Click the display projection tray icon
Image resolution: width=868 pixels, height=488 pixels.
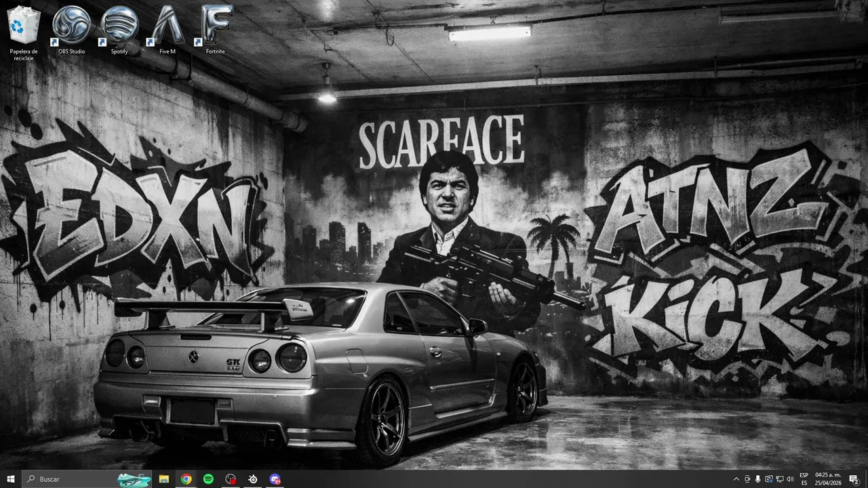coord(769,479)
